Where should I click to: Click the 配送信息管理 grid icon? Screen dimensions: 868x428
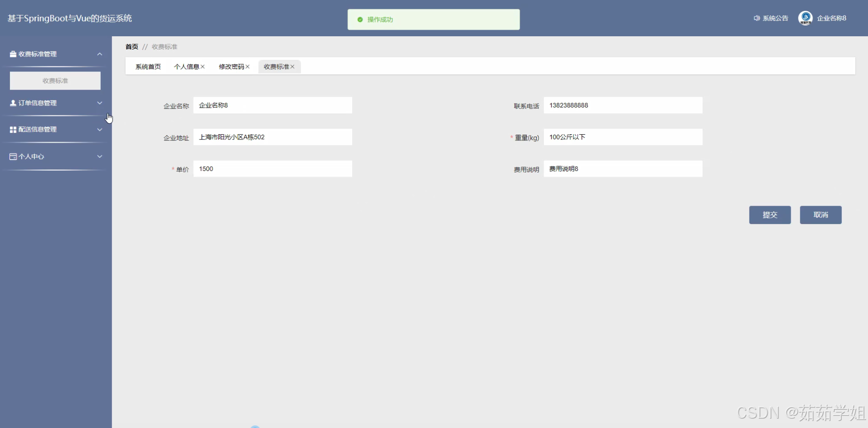pos(13,129)
